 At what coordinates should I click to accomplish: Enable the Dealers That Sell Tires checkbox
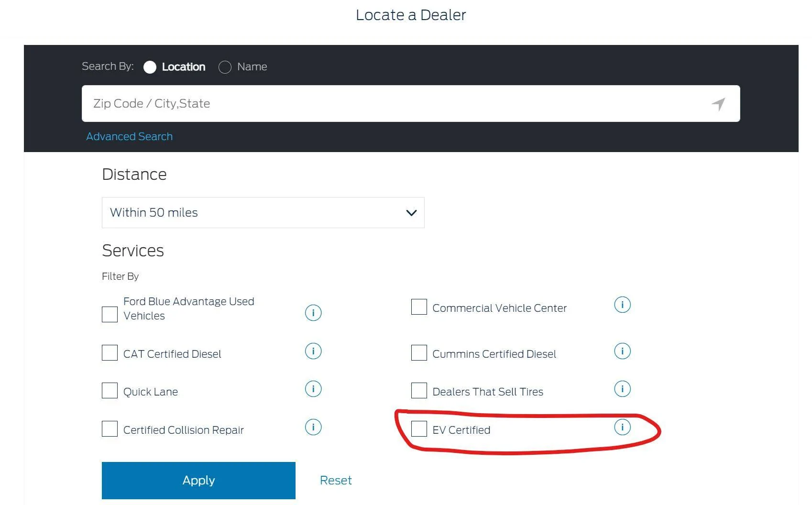coord(419,390)
